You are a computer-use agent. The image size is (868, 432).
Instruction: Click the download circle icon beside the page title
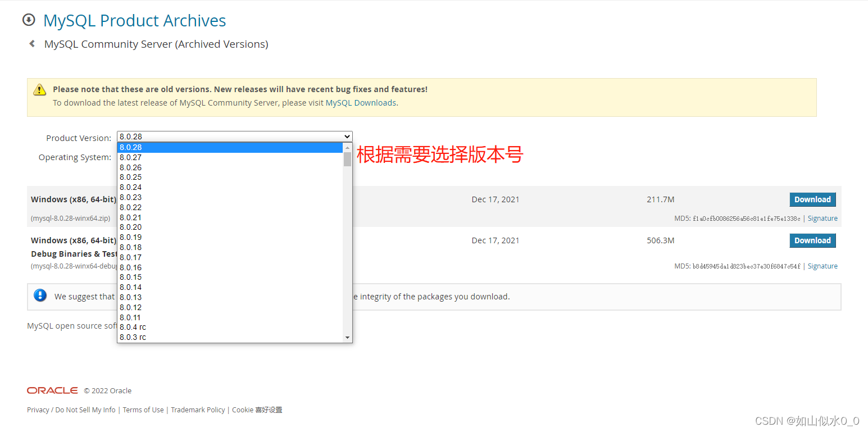tap(28, 20)
